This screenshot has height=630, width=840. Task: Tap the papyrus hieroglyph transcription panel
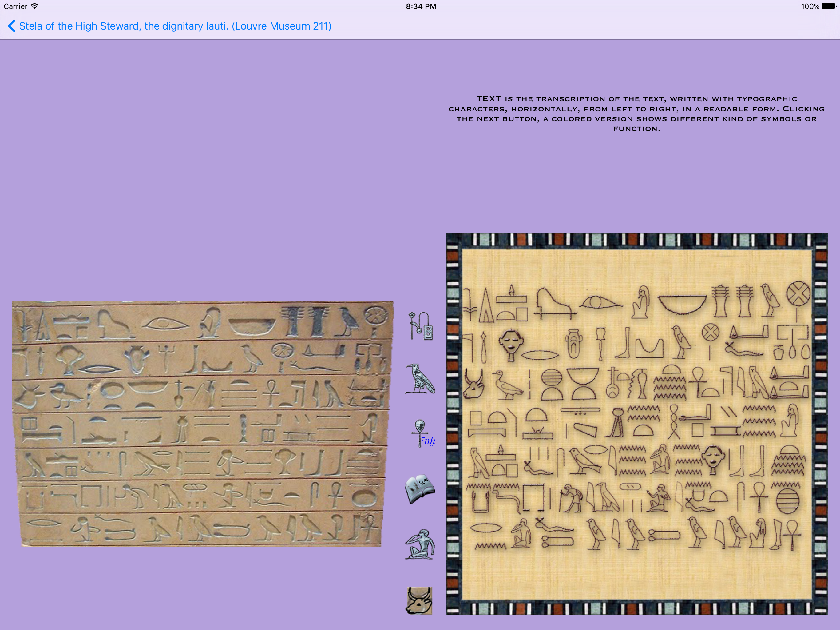click(636, 424)
